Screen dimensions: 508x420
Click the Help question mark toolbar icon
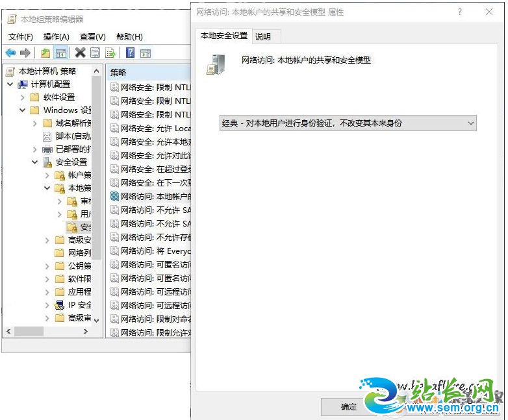130,53
